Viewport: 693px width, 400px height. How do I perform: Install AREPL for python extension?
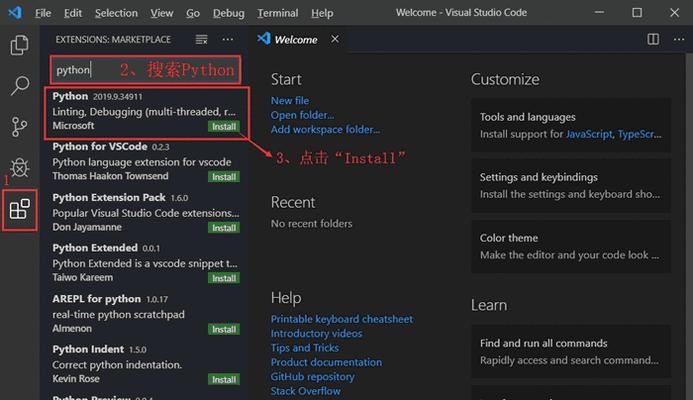coord(224,329)
